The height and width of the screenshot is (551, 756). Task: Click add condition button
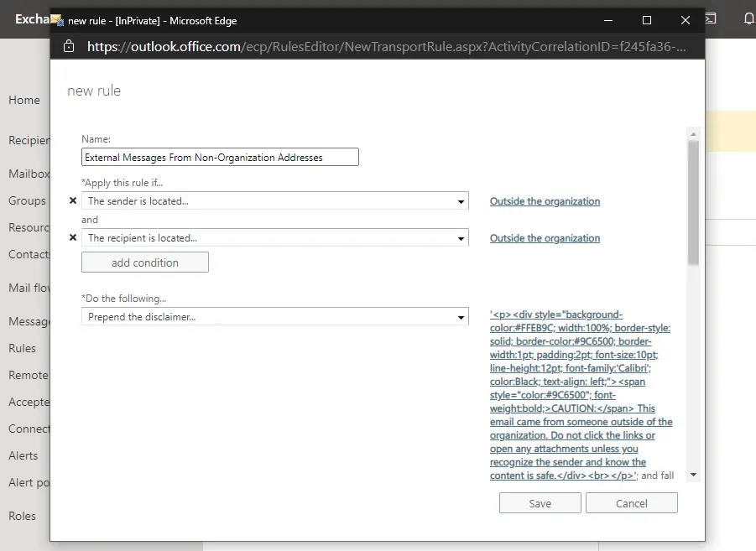coord(144,263)
